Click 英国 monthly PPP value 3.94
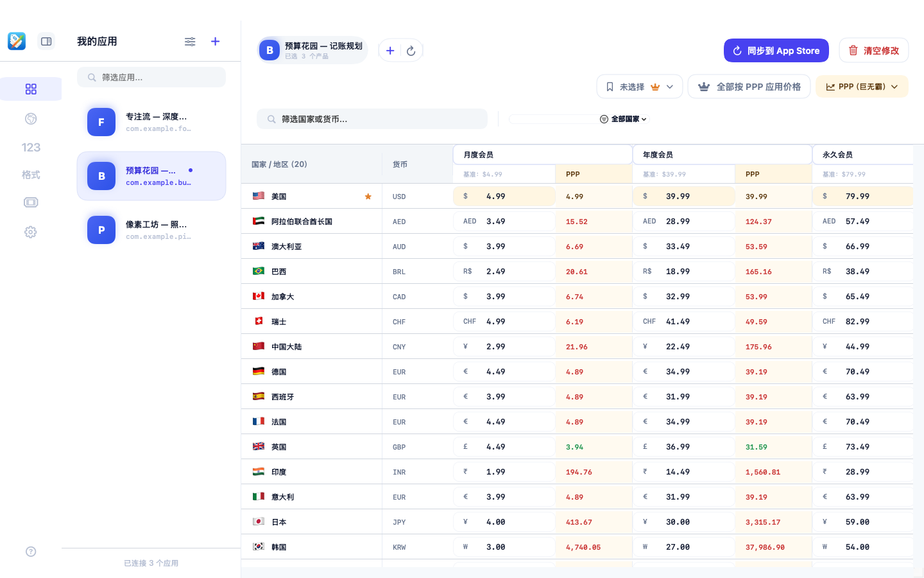The image size is (924, 578). click(x=574, y=447)
